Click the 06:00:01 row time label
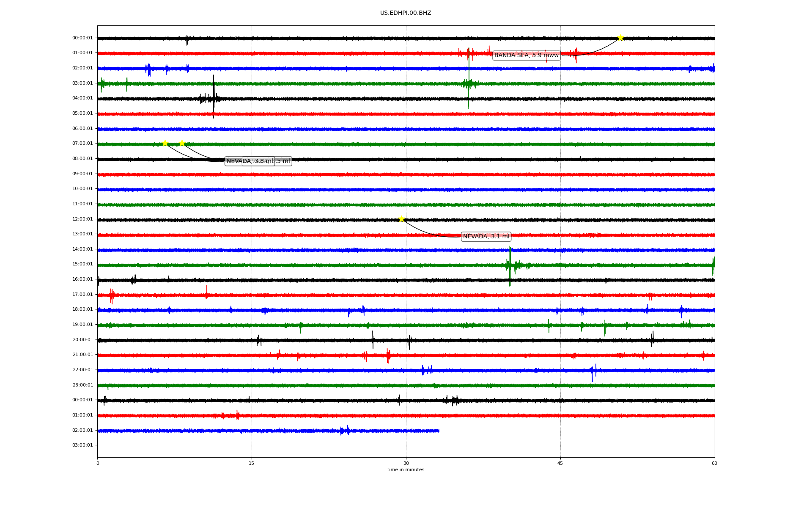 [x=82, y=129]
